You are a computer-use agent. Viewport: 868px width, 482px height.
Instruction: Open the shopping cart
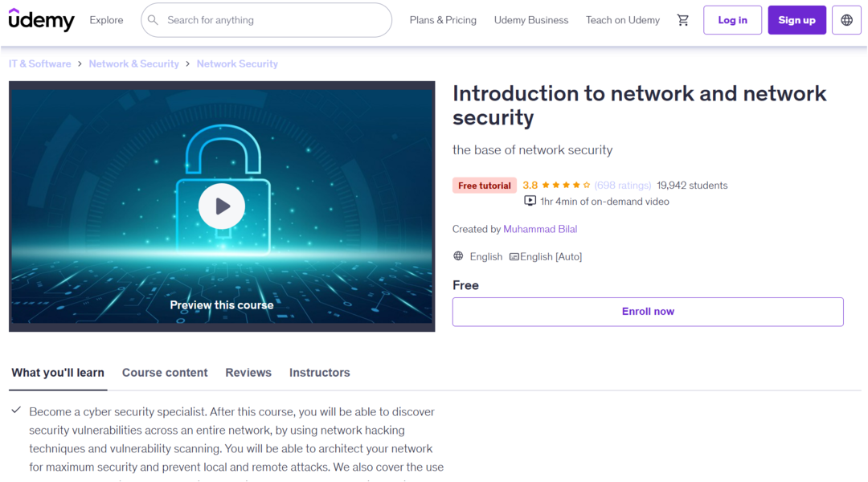[x=683, y=20]
